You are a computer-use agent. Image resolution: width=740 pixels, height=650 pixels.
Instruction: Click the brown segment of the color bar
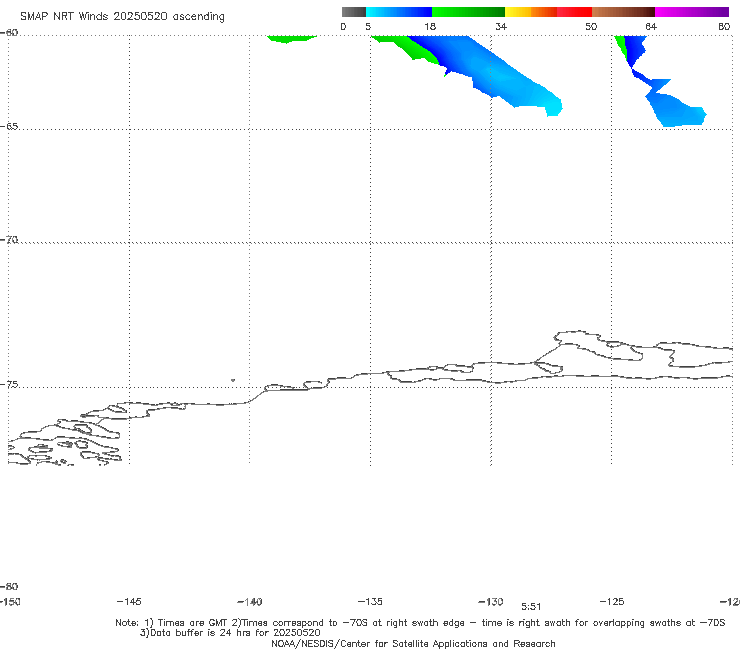point(623,12)
